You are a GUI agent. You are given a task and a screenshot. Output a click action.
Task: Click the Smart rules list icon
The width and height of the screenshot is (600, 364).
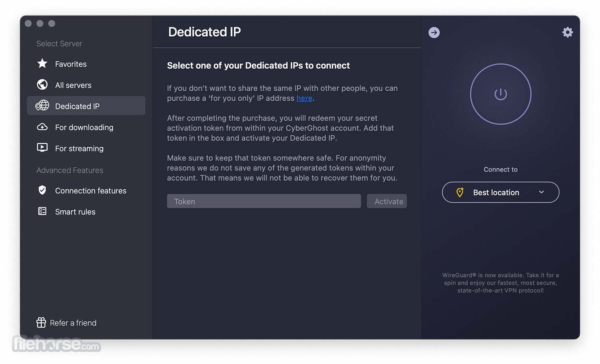[x=42, y=211]
